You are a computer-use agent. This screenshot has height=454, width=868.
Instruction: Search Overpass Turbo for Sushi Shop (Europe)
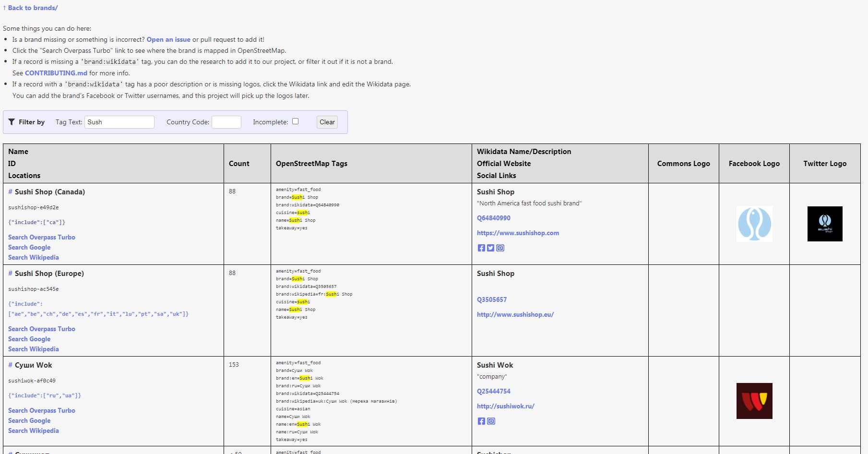tap(42, 329)
